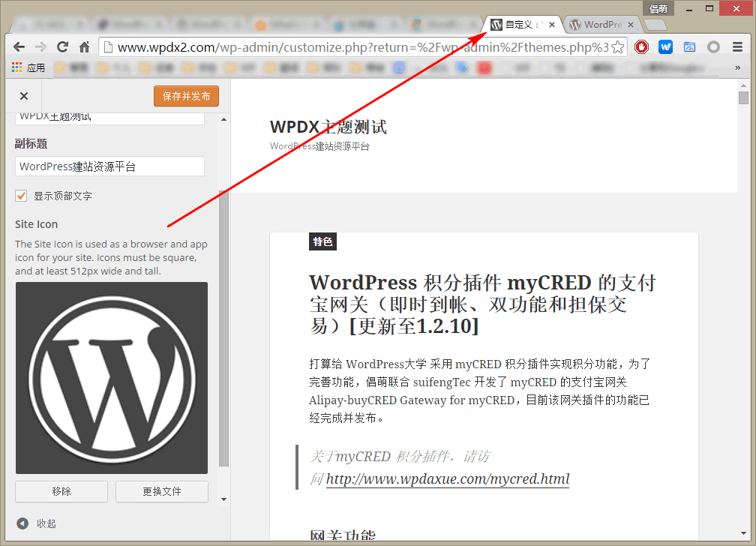Select the 自定义 browser tab
Screen dimensions: 756x546
tap(523, 24)
